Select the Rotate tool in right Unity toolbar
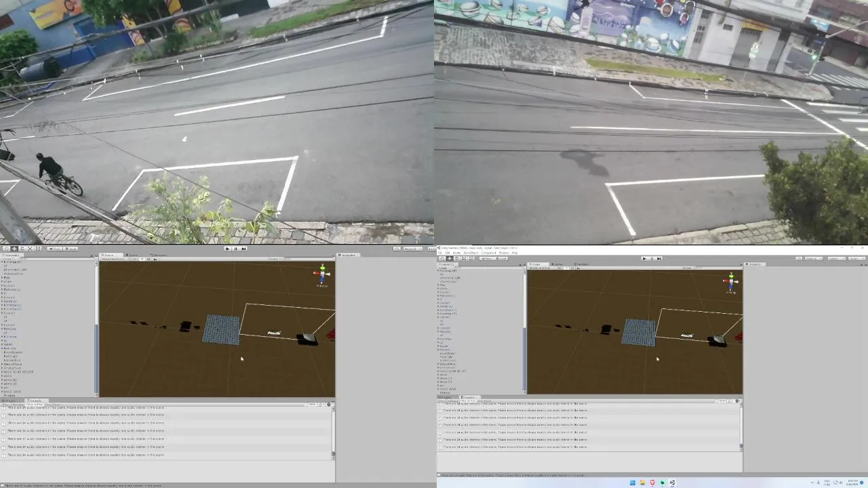The height and width of the screenshot is (488, 868). [456, 258]
